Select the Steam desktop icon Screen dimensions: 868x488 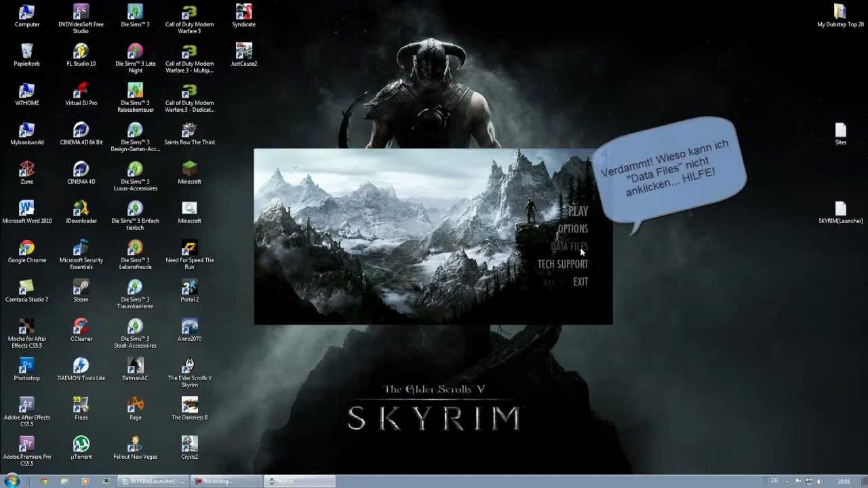81,291
